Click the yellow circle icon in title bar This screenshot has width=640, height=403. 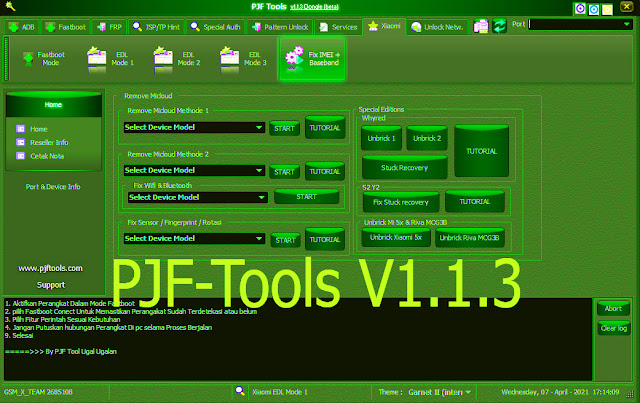pyautogui.click(x=607, y=9)
